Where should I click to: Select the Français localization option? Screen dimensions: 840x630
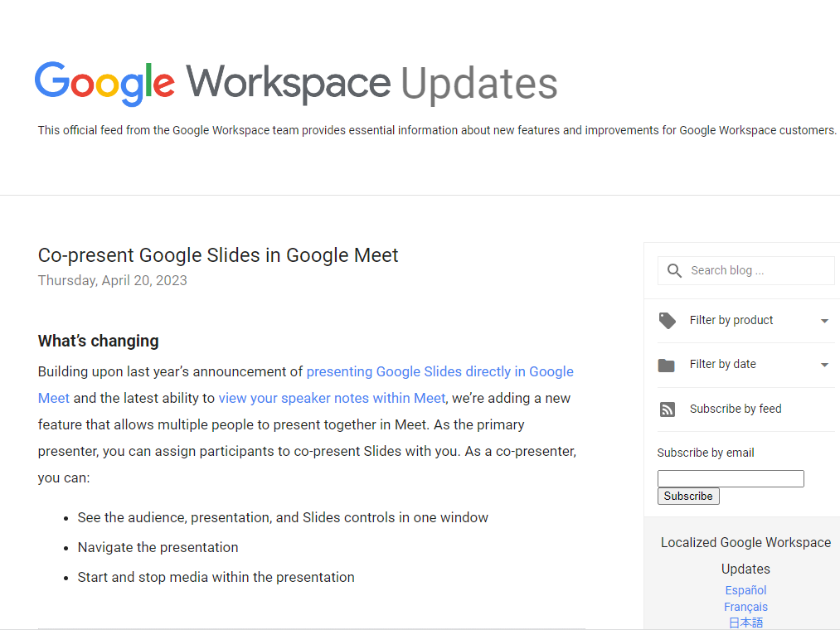coord(745,606)
